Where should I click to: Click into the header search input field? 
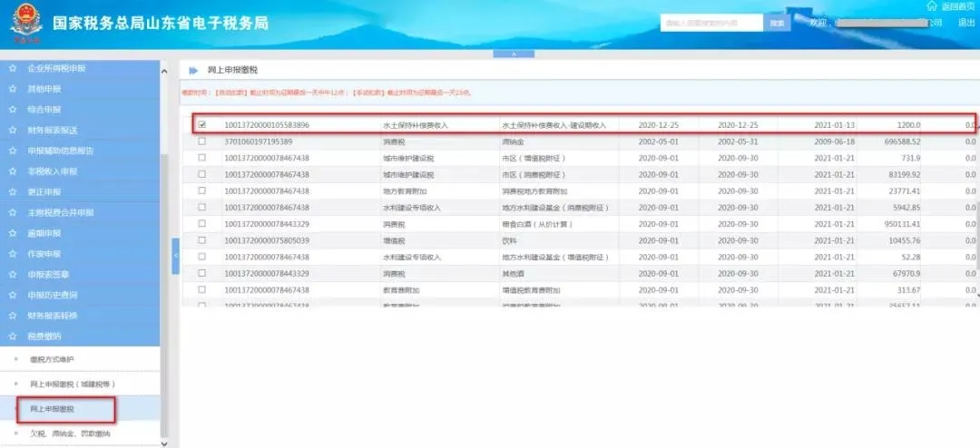tap(711, 23)
